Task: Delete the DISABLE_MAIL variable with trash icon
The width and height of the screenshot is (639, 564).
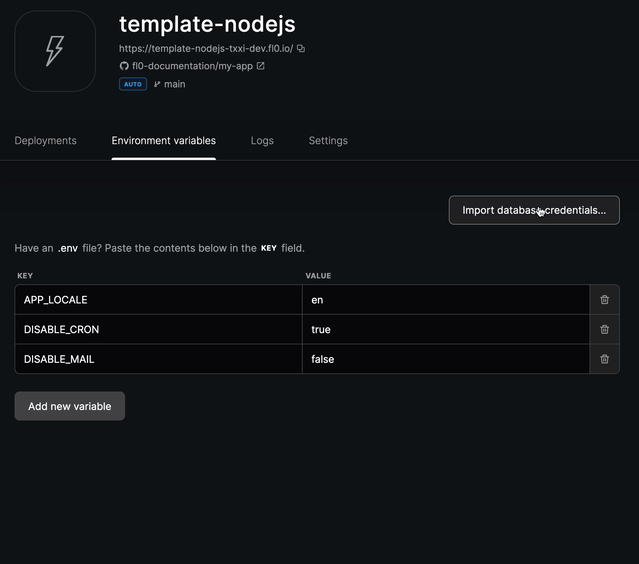Action: tap(604, 359)
